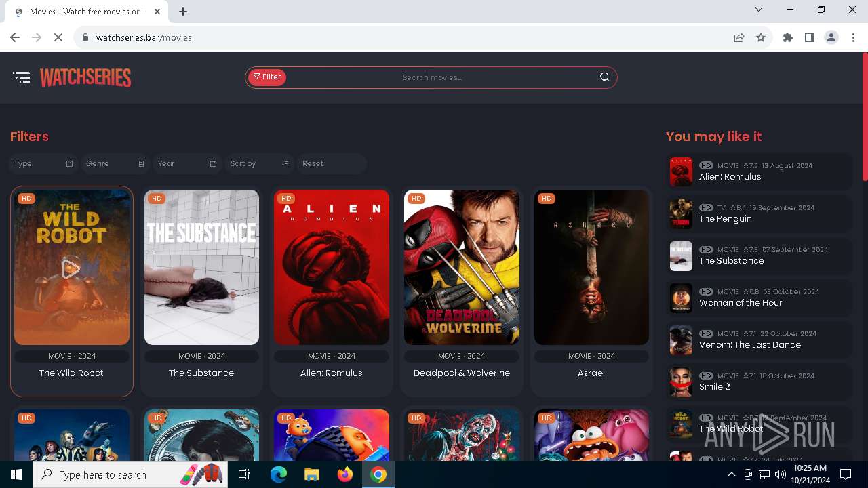Reset the filters
Image resolution: width=868 pixels, height=488 pixels.
pyautogui.click(x=332, y=163)
